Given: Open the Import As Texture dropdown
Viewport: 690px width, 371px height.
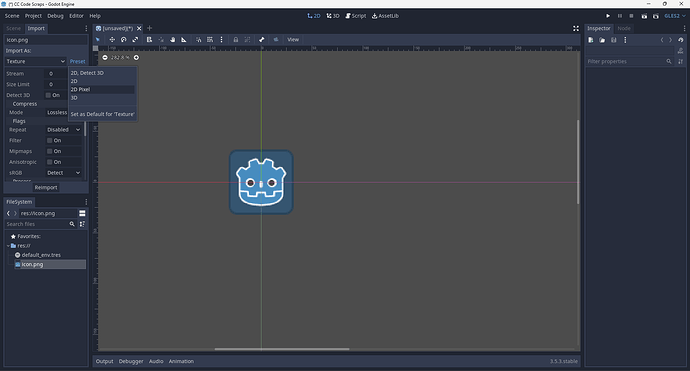Looking at the screenshot, I should pyautogui.click(x=35, y=62).
